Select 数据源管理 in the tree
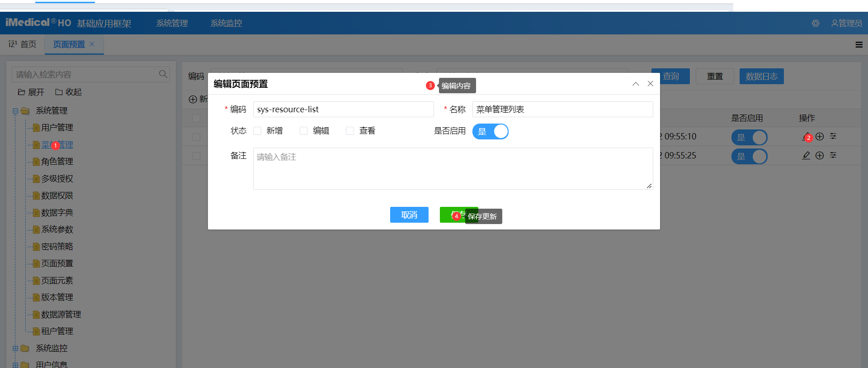The width and height of the screenshot is (868, 368). (61, 314)
